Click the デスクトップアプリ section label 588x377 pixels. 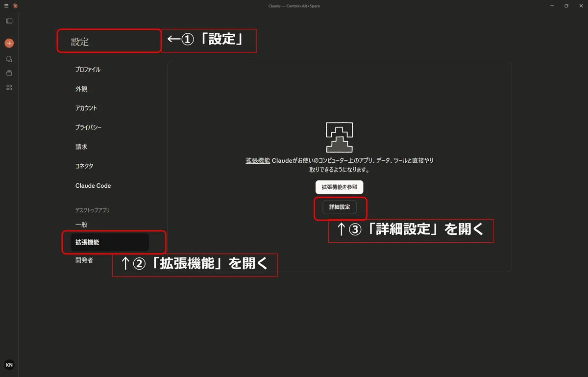point(93,210)
